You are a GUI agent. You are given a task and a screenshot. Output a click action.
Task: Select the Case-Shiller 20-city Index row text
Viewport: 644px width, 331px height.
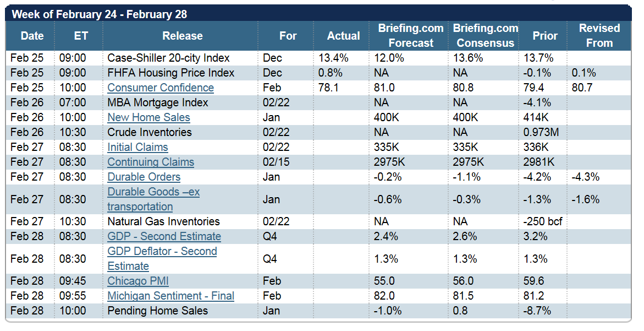168,58
